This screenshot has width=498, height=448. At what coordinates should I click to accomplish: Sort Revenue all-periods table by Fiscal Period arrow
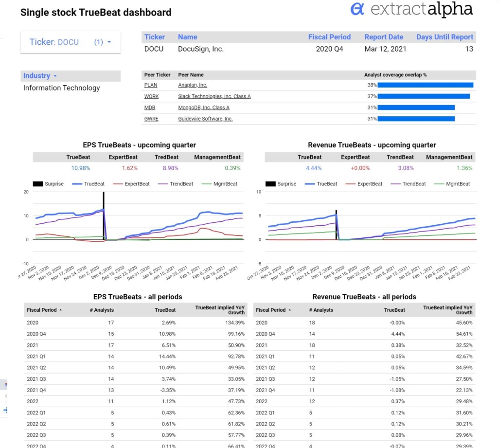coord(290,310)
